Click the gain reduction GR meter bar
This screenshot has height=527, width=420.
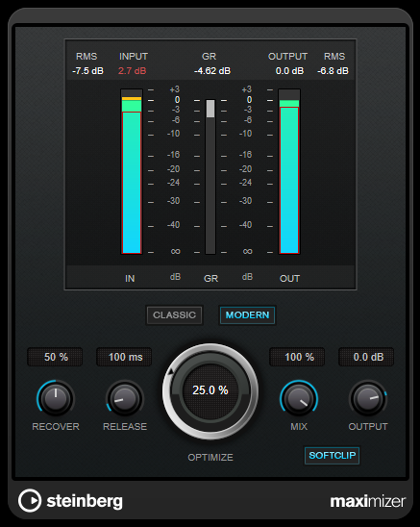(210, 177)
